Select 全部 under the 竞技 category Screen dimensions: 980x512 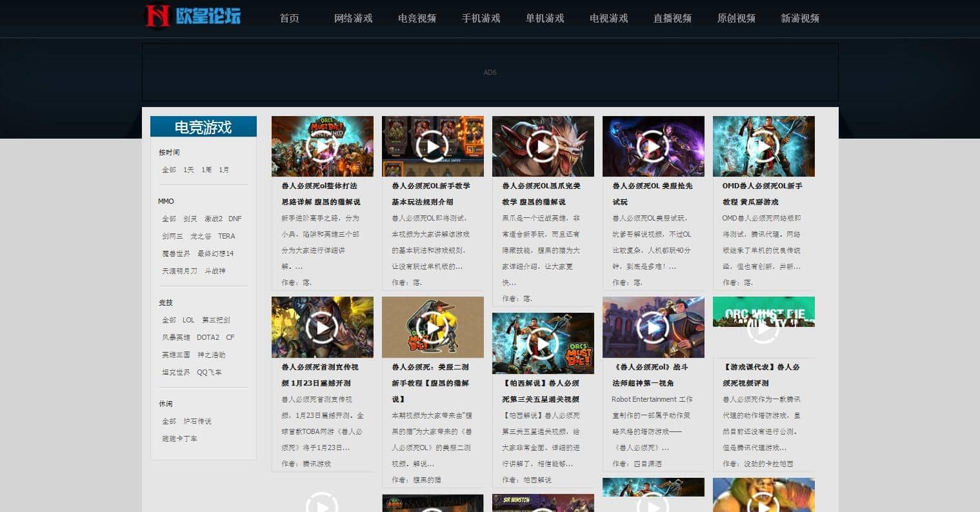(169, 320)
